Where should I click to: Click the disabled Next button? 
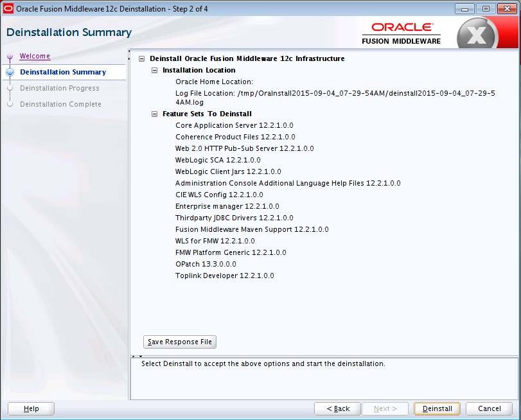pyautogui.click(x=385, y=408)
